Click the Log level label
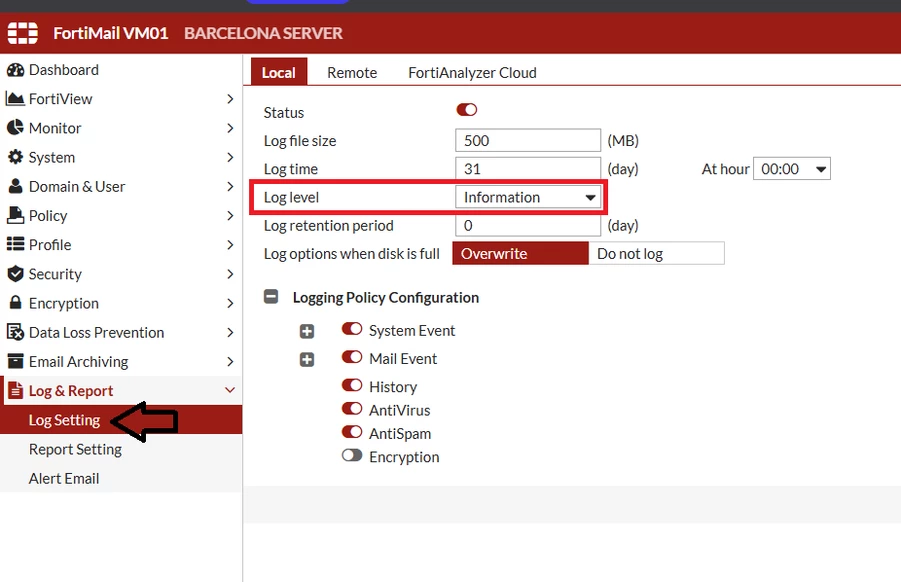Viewport: 901px width, 582px height. 291,197
